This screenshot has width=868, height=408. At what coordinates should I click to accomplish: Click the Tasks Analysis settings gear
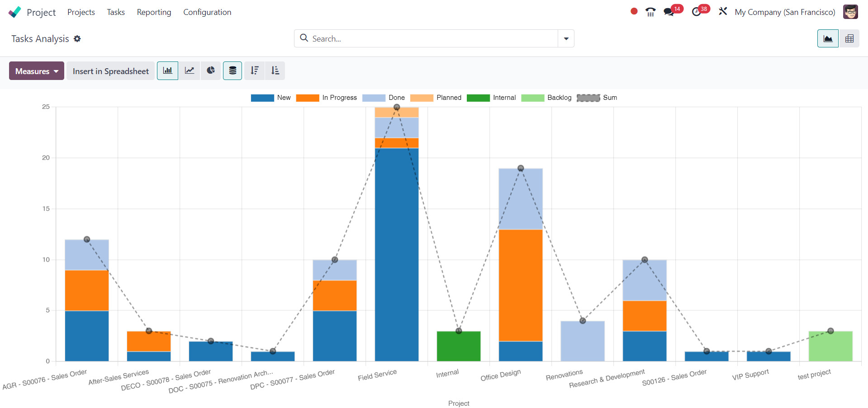[x=77, y=39]
